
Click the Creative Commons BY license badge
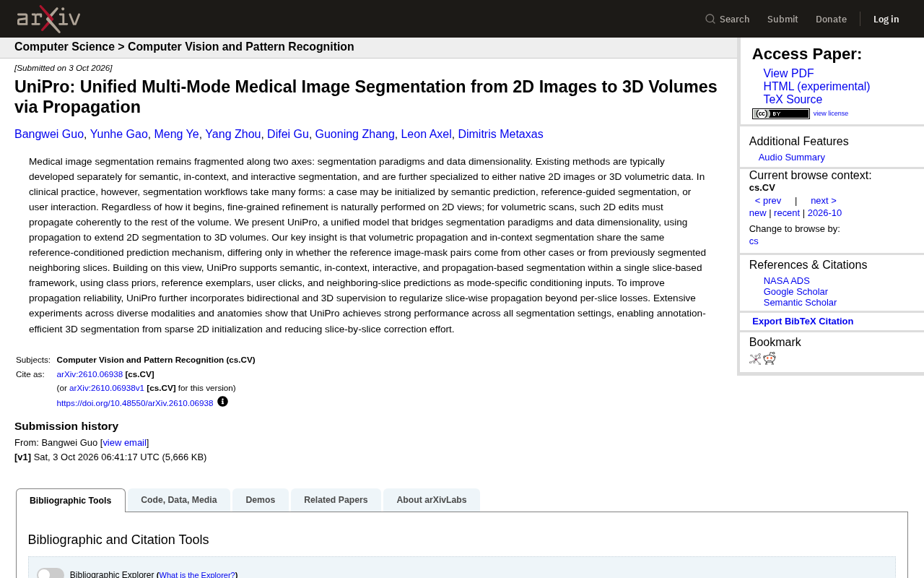point(781,113)
